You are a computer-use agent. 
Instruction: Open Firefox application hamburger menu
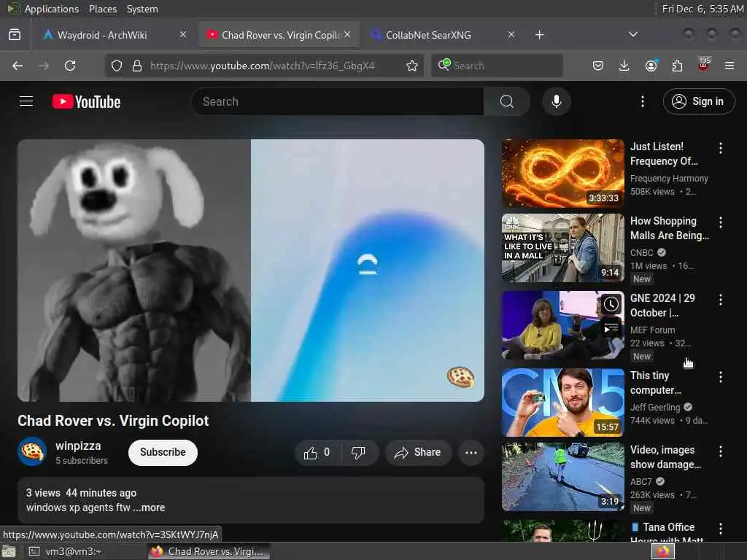729,66
